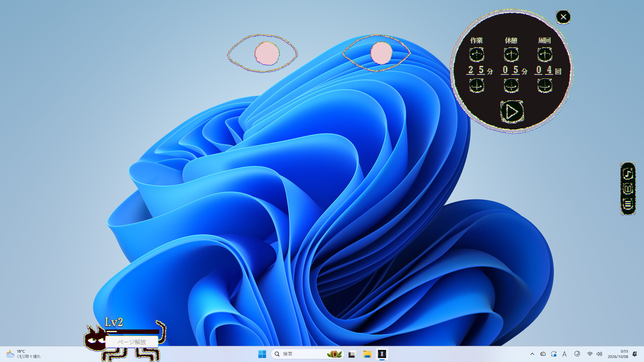Decrease 休憩 break minutes with down arrow
This screenshot has height=362, width=644.
tap(511, 86)
